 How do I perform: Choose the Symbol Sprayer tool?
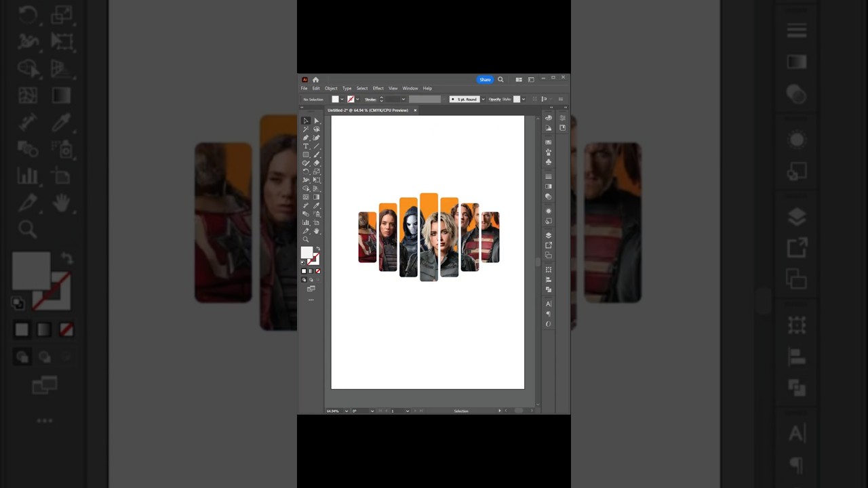click(x=316, y=213)
